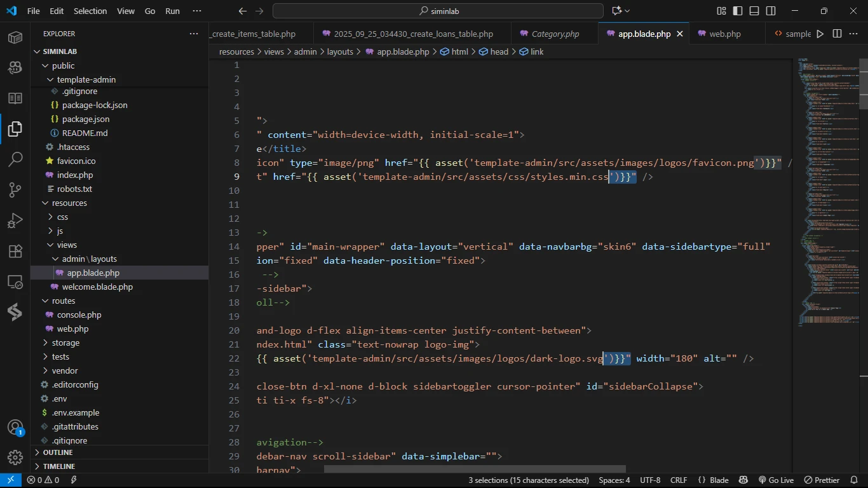
Task: Switch to the Category.php tab
Action: pyautogui.click(x=555, y=34)
